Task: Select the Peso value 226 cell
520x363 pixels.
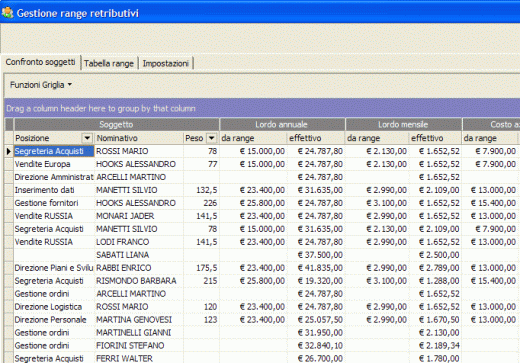Action: pos(201,203)
